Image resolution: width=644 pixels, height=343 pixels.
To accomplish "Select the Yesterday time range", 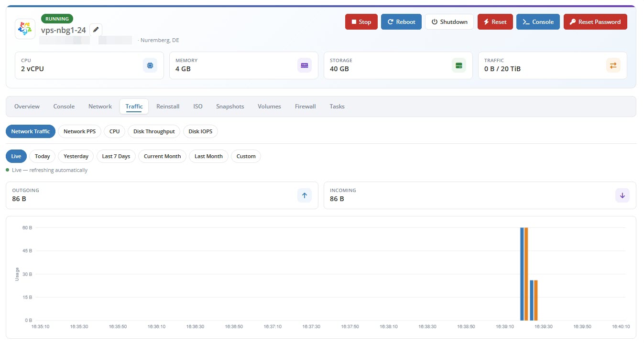I will [x=76, y=156].
